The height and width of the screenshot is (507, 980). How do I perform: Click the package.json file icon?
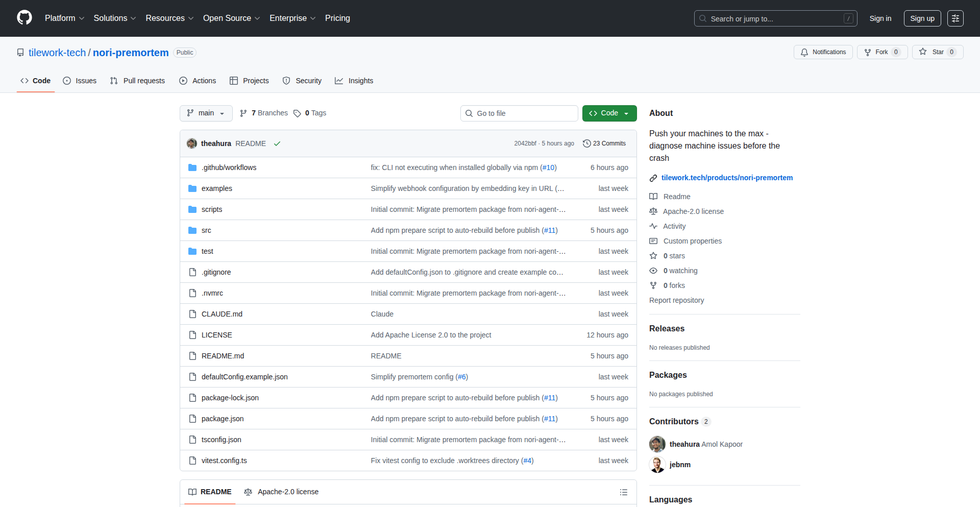coord(192,419)
